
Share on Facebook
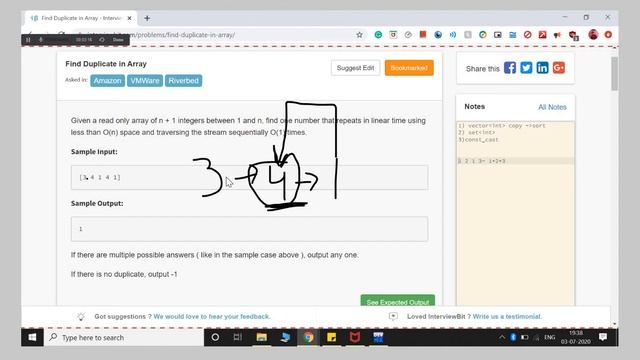coord(510,68)
